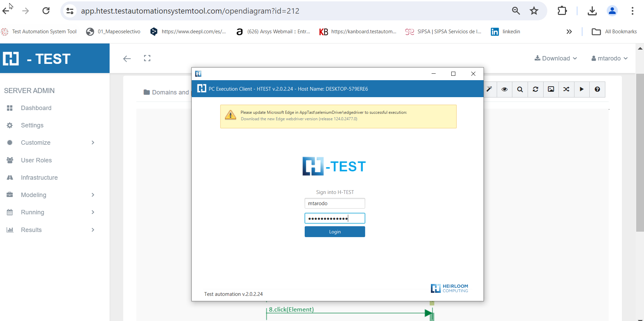Screen dimensions: 644x321
Task: Click the magnifier search icon in diagram toolbar
Action: point(520,89)
